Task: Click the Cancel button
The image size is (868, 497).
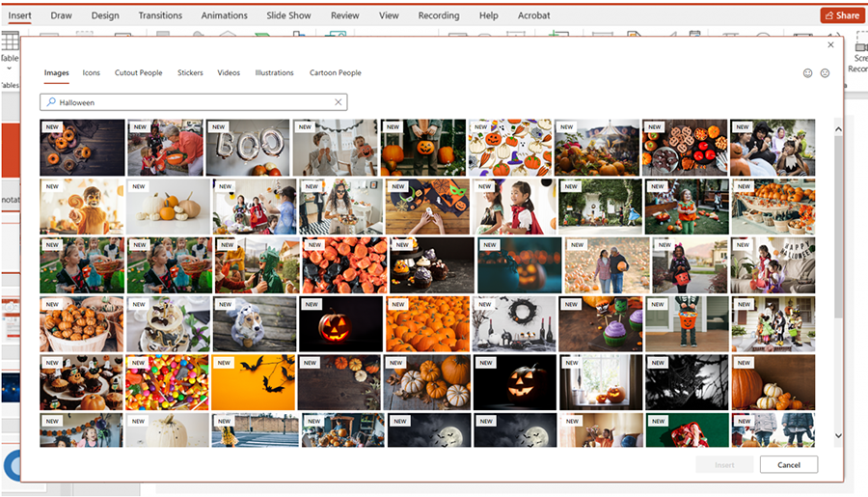Action: tap(789, 465)
